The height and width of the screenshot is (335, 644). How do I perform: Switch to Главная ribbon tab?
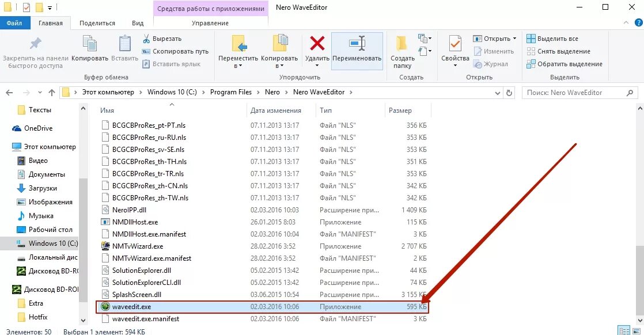51,23
